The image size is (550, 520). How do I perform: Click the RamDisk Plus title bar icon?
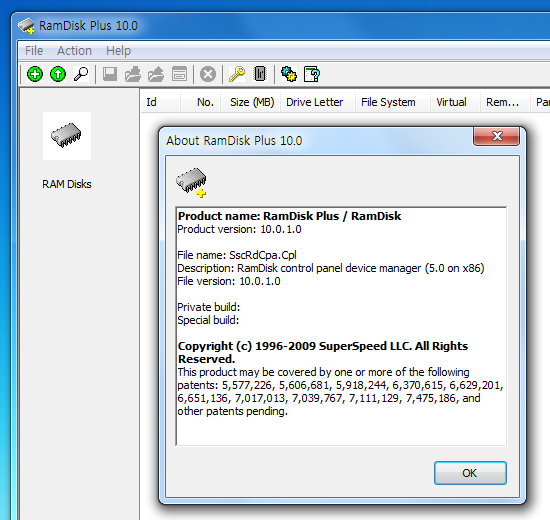click(x=26, y=26)
